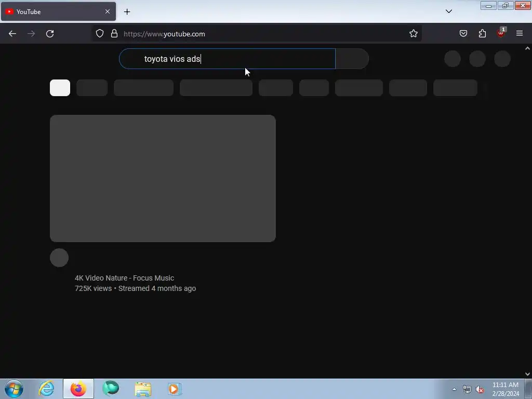Click the uBlock Origin extension icon

click(x=501, y=33)
